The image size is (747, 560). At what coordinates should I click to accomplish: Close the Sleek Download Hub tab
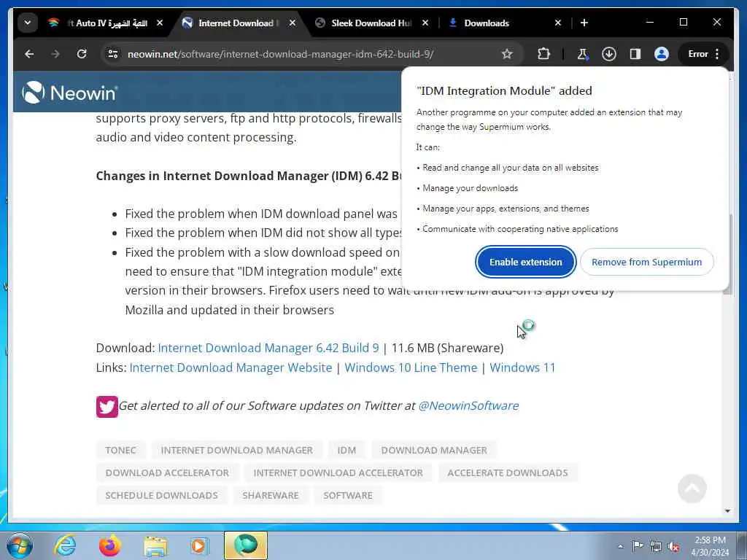click(x=425, y=23)
